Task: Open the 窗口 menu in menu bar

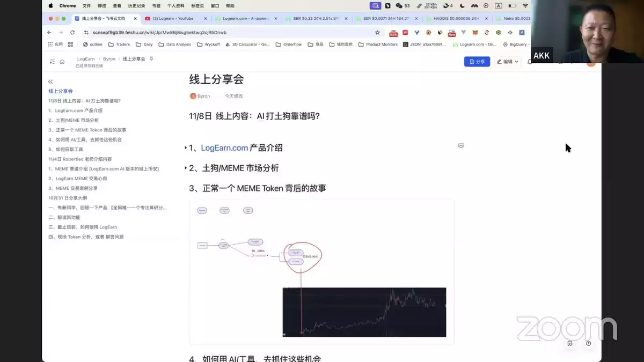Action: pyautogui.click(x=215, y=5)
